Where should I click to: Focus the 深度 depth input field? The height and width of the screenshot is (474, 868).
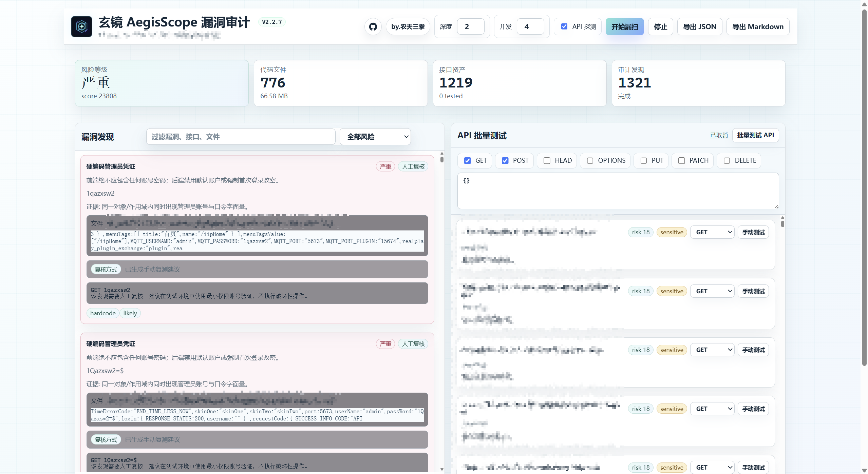coord(471,27)
